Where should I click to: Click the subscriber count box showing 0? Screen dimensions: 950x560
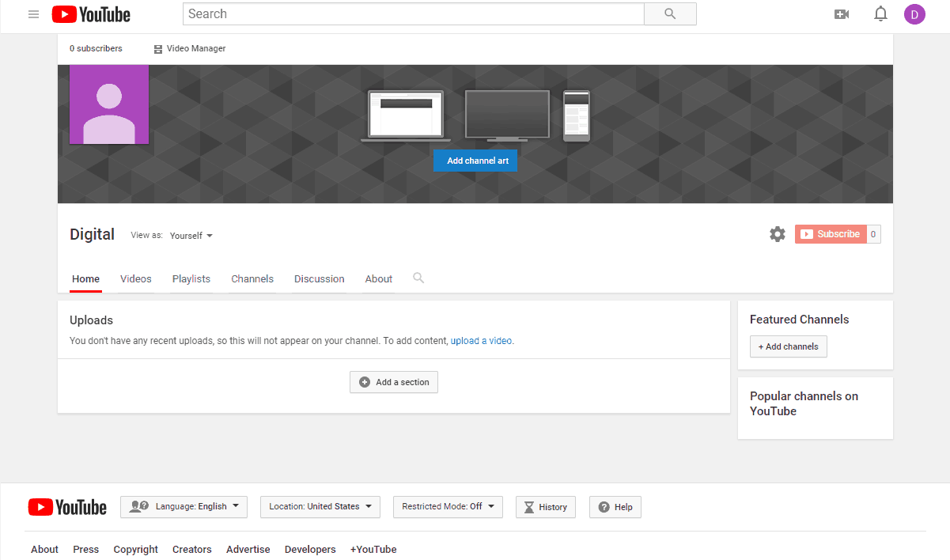click(873, 234)
